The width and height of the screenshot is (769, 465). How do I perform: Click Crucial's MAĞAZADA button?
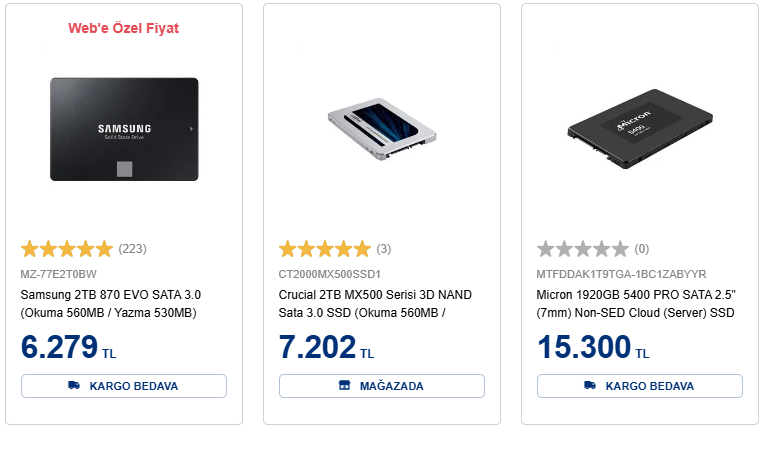pyautogui.click(x=382, y=386)
